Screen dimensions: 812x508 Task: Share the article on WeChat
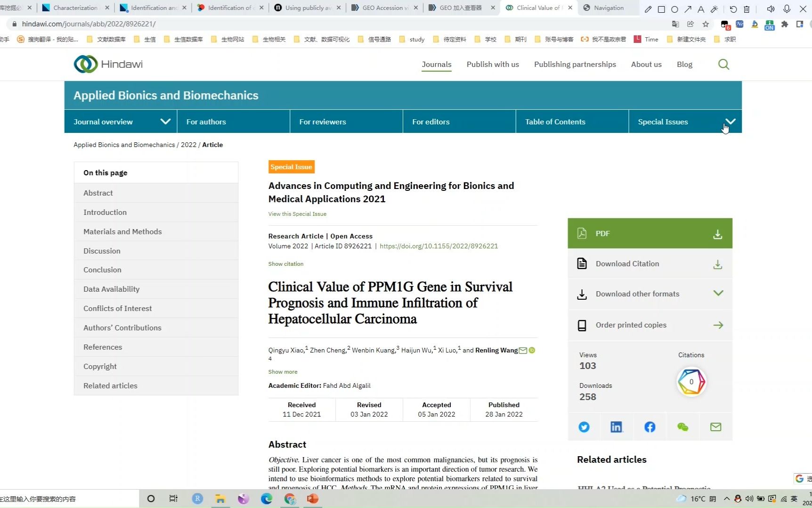[682, 427]
